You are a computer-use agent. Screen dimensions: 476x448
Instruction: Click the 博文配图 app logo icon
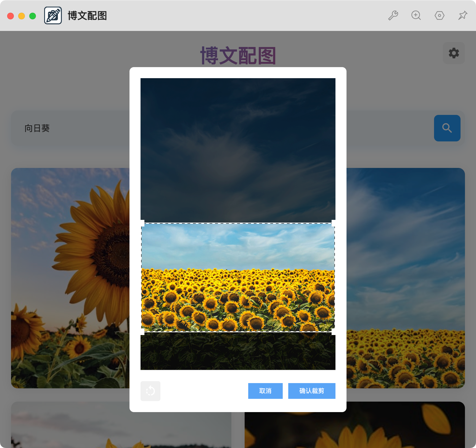click(x=53, y=15)
